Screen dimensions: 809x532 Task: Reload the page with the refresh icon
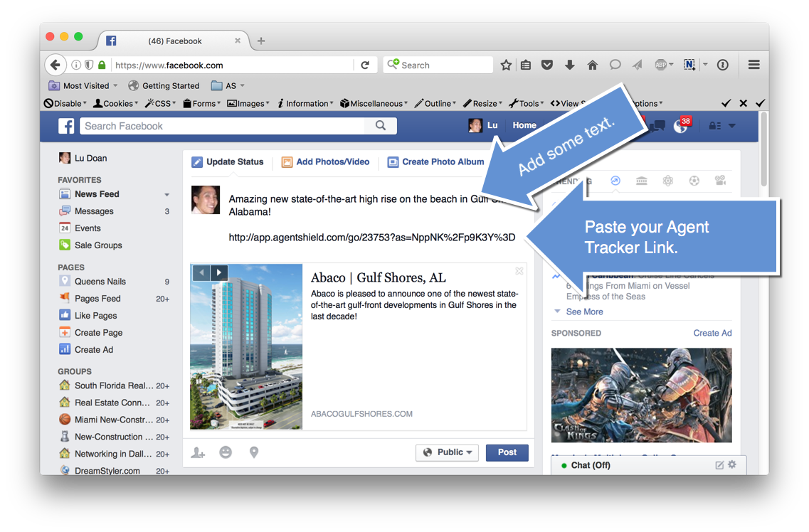365,65
